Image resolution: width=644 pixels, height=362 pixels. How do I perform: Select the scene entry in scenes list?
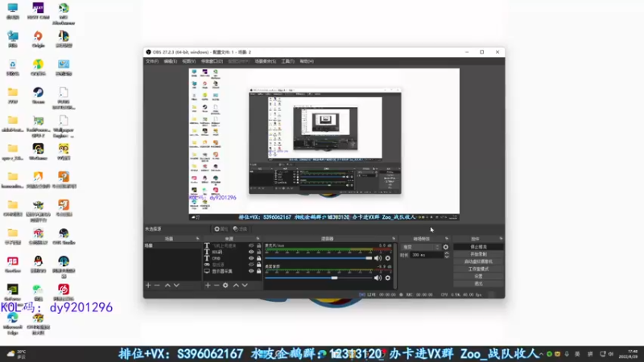172,245
